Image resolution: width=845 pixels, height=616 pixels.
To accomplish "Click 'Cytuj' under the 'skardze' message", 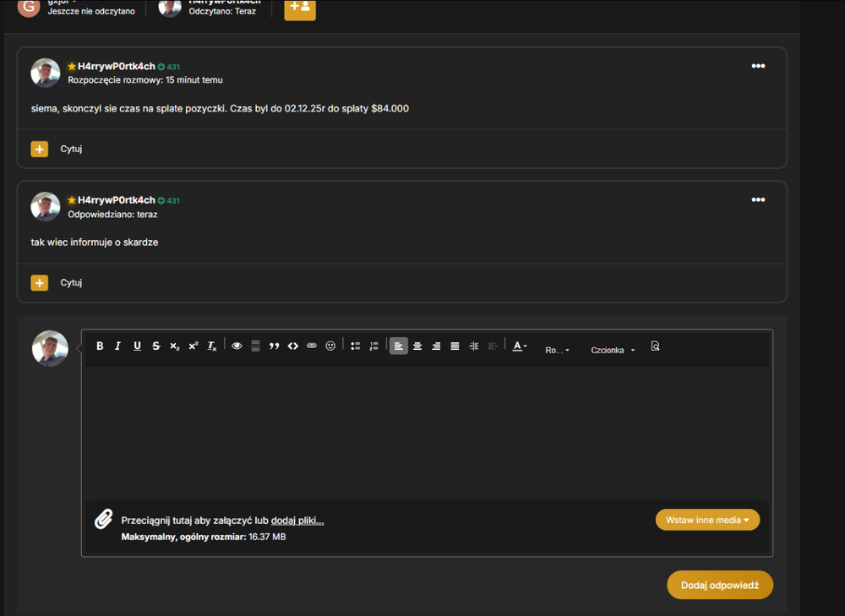I will pyautogui.click(x=71, y=282).
